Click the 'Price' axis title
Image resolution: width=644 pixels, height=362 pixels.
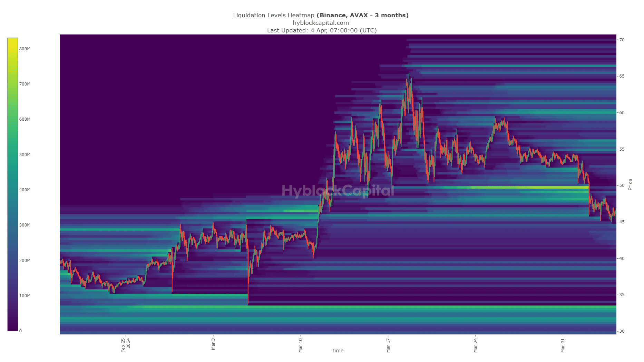click(x=630, y=185)
